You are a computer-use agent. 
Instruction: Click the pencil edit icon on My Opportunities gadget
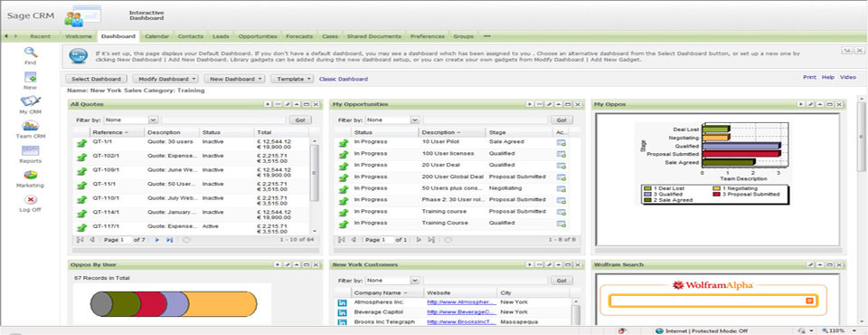549,104
